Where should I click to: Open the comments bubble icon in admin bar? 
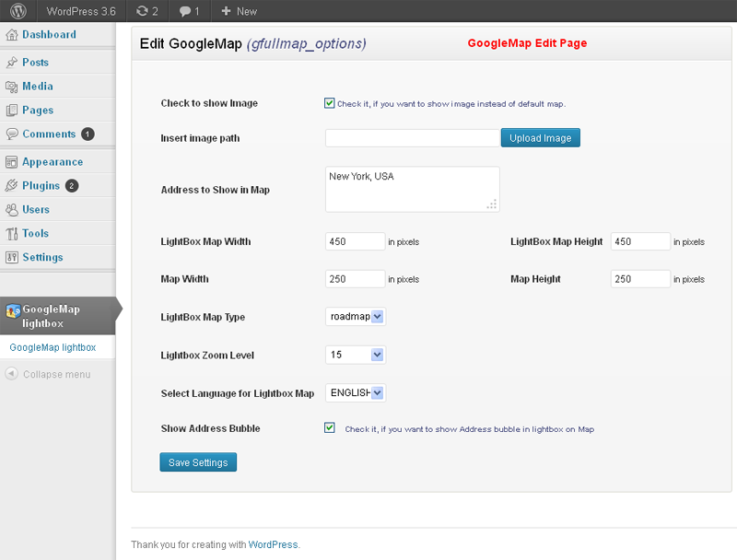pyautogui.click(x=185, y=11)
